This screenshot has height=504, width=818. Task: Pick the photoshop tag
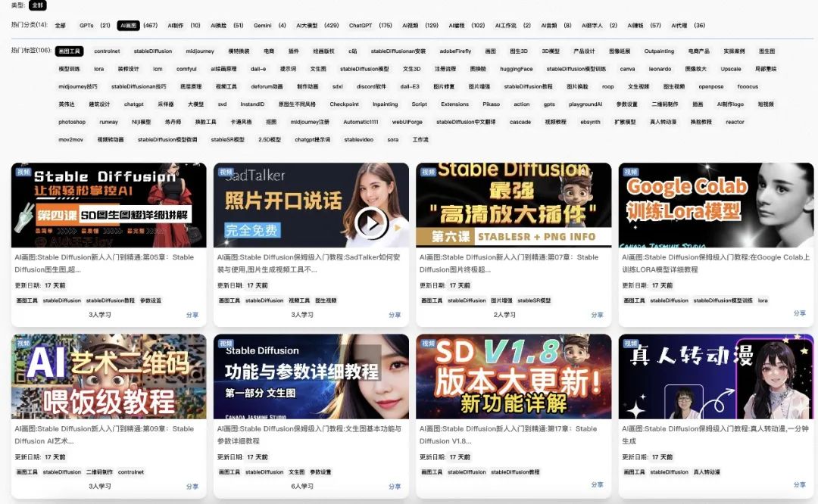(x=72, y=122)
